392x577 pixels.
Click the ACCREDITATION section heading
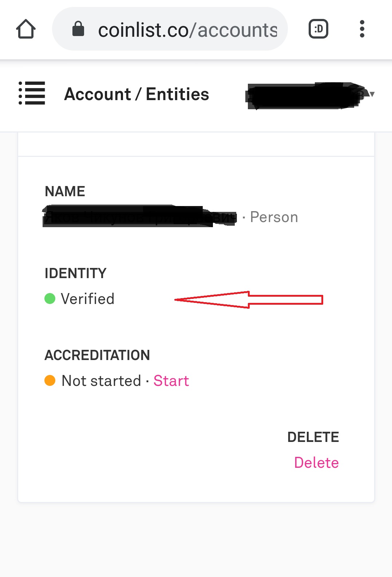97,355
